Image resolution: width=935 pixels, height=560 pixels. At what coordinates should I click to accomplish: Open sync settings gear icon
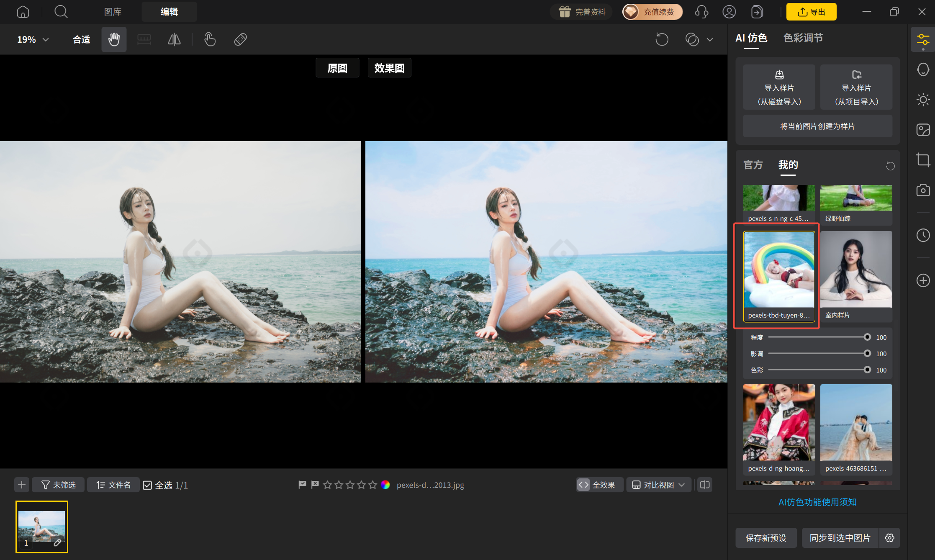click(x=890, y=538)
